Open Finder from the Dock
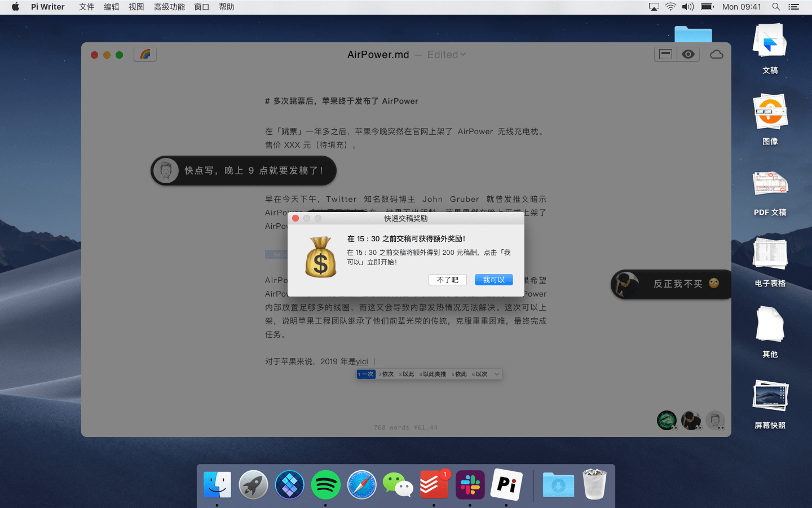Screen dimensions: 812x508 coord(217,484)
